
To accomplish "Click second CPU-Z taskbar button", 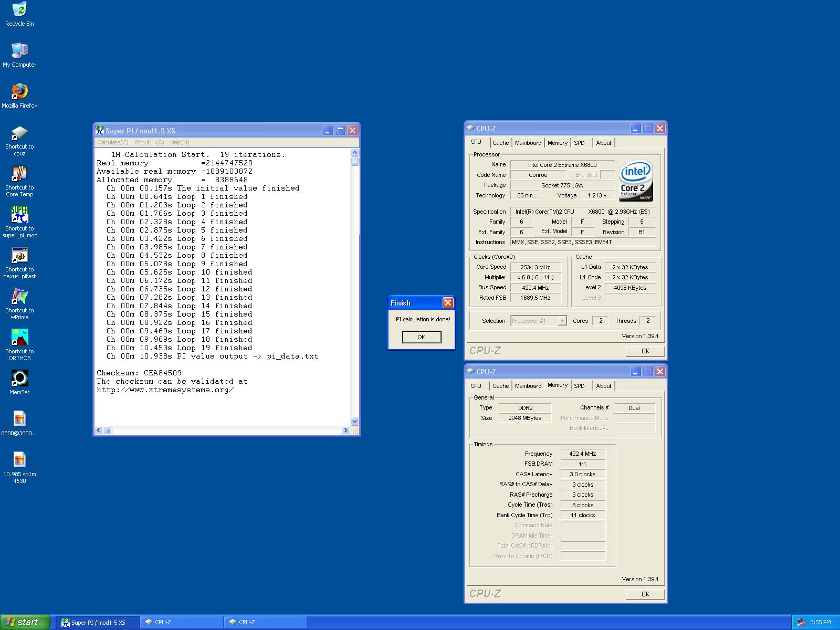I will tap(266, 623).
